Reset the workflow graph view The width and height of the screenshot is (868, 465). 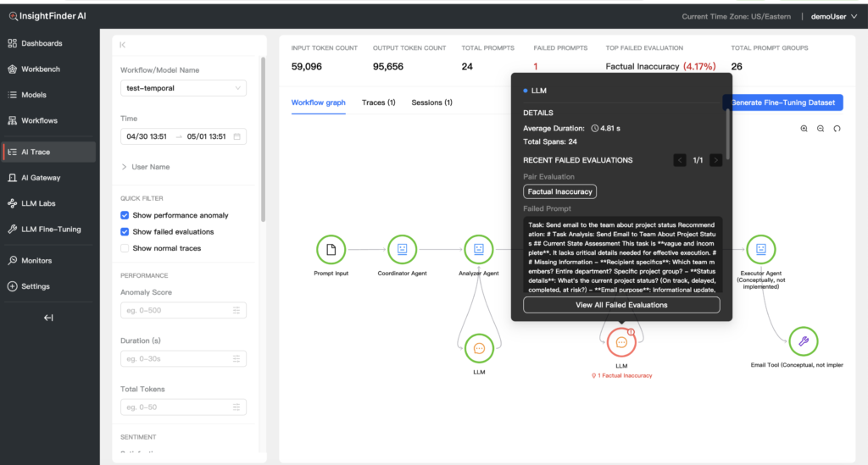[x=837, y=129]
